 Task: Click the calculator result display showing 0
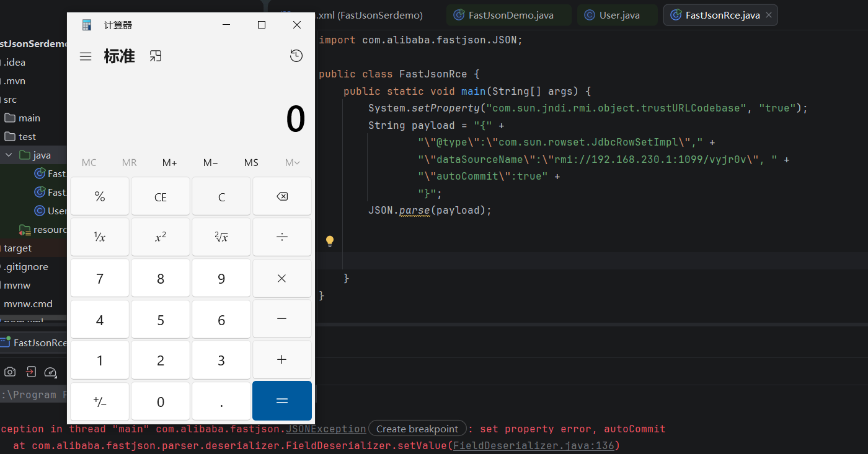[295, 119]
